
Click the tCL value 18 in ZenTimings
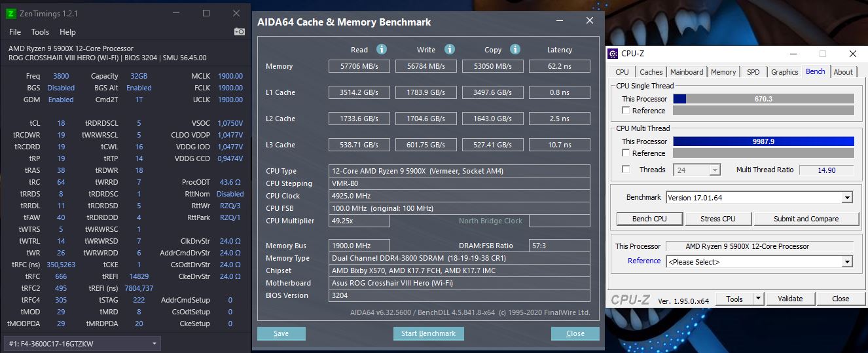tap(61, 123)
